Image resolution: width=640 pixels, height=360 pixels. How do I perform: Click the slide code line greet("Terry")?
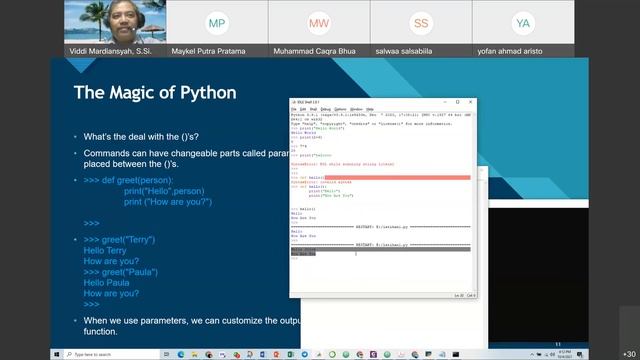[x=119, y=240]
